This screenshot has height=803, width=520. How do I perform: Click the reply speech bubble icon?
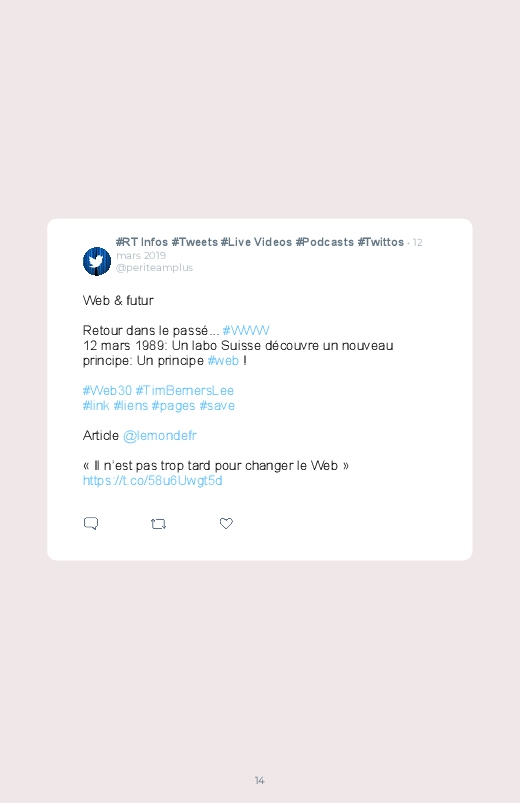pos(91,523)
